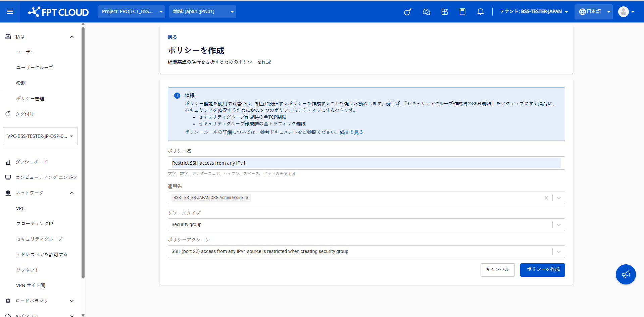Screen dimensions: 644x317
Task: Open the avatar account menu arrow
Action: pyautogui.click(x=633, y=12)
